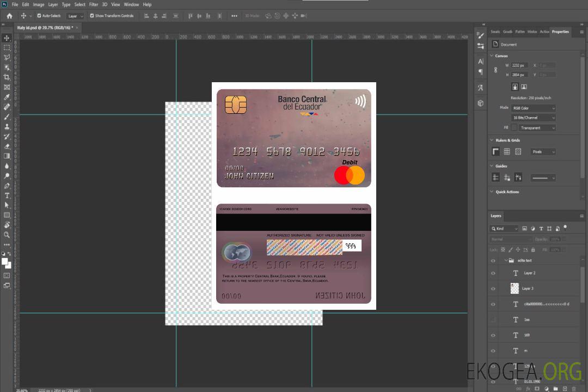The width and height of the screenshot is (588, 392).
Task: Hide Layer 3 using its eye icon
Action: pyautogui.click(x=493, y=289)
